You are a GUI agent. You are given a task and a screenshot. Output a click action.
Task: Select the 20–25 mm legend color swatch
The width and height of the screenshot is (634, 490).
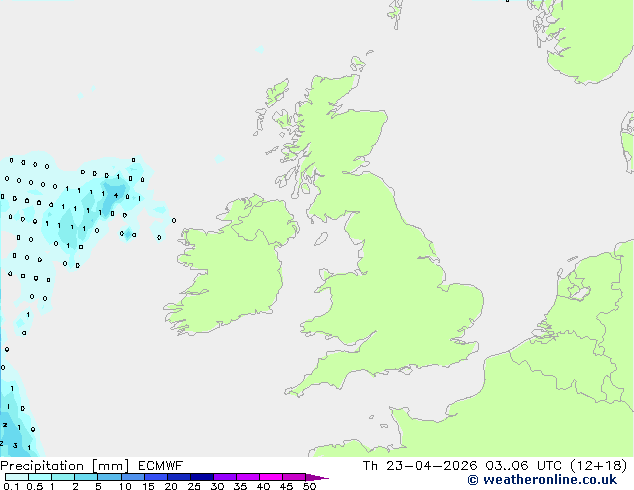[x=178, y=477]
